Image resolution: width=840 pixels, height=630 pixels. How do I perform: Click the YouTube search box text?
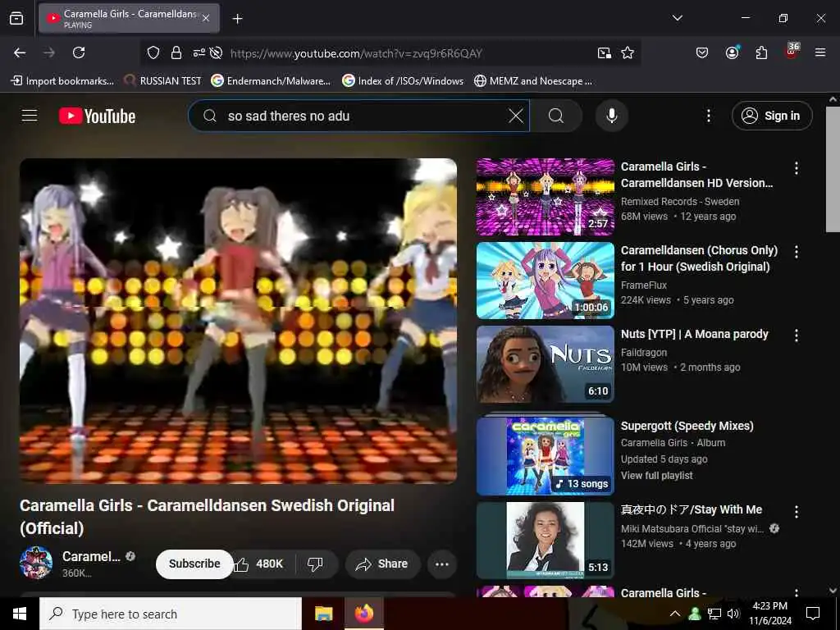[x=289, y=116]
